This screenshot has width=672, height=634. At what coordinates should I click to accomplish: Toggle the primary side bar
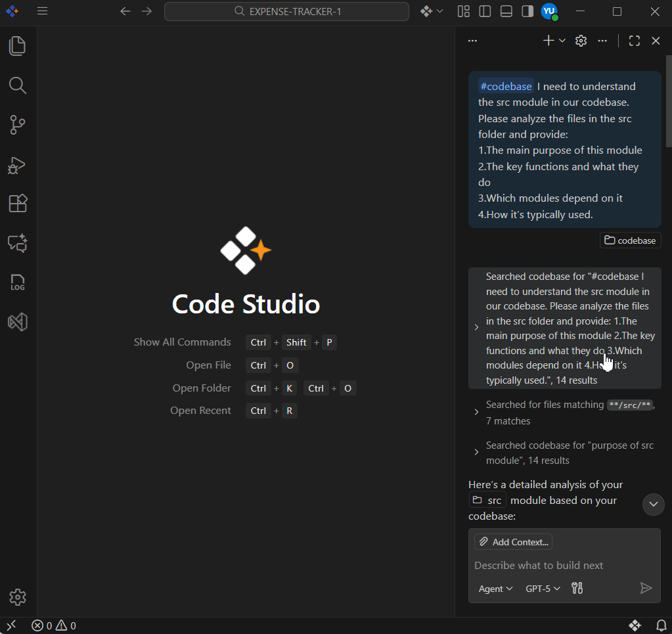click(x=485, y=11)
